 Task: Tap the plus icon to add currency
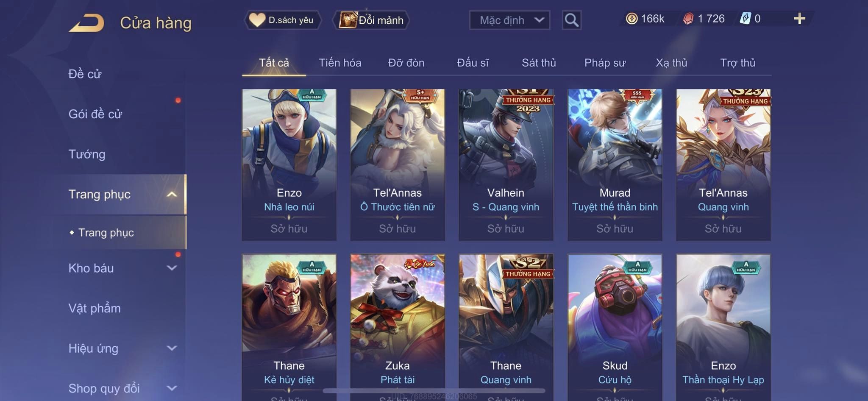799,19
